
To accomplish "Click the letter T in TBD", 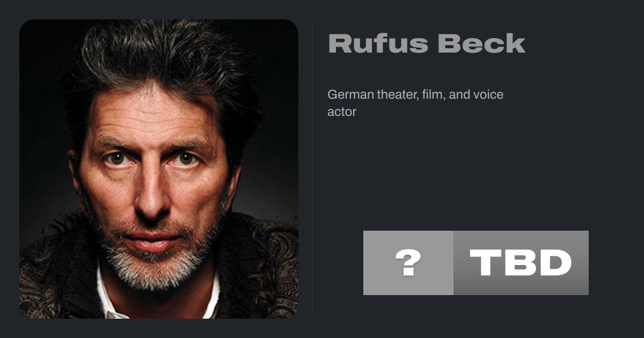I will 486,263.
